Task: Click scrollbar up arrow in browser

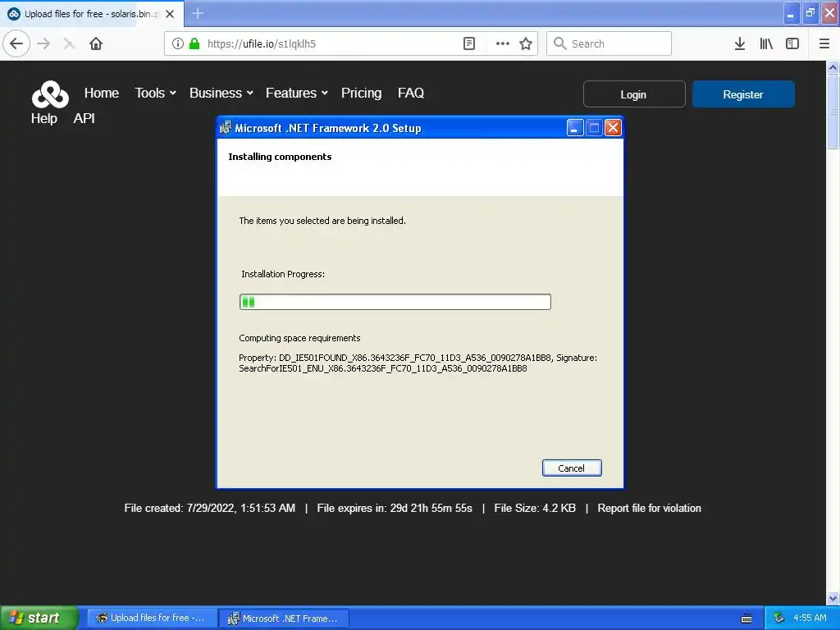Action: (x=833, y=67)
